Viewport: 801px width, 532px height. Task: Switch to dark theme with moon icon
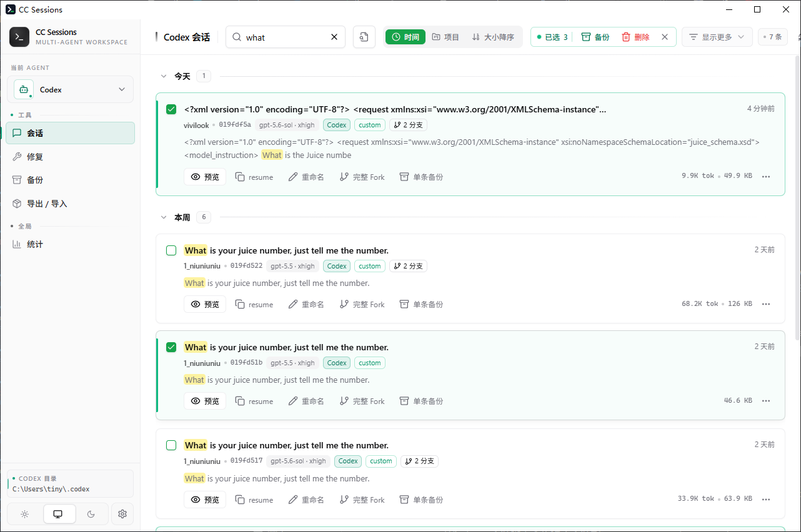[91, 514]
